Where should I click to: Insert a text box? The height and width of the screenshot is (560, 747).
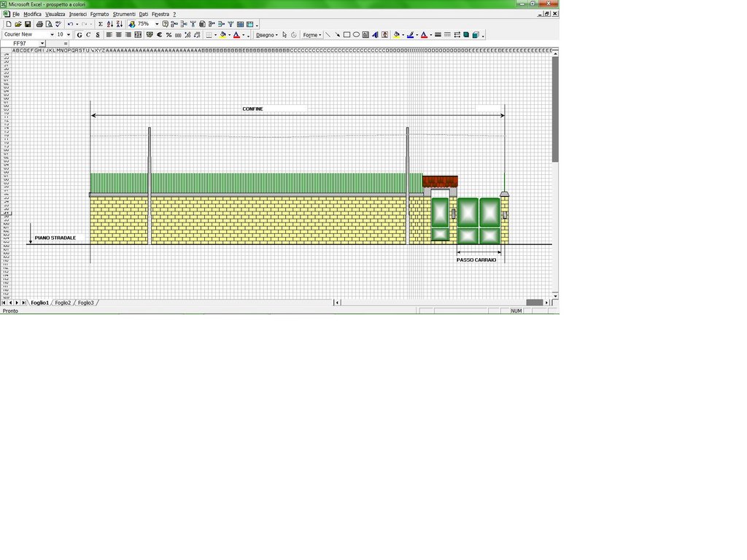[365, 35]
